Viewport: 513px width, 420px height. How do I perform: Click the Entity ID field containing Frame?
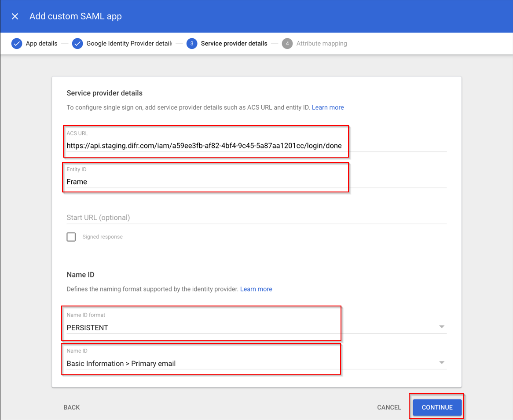[x=204, y=181]
